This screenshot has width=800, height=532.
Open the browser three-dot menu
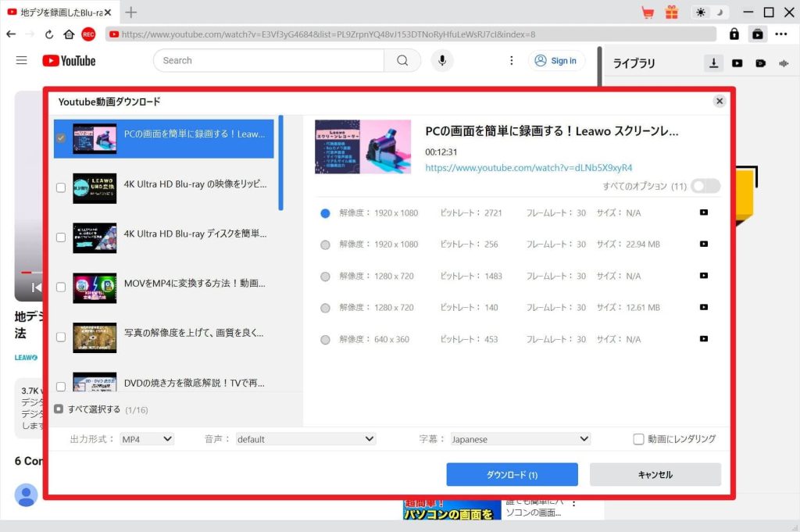(x=780, y=34)
